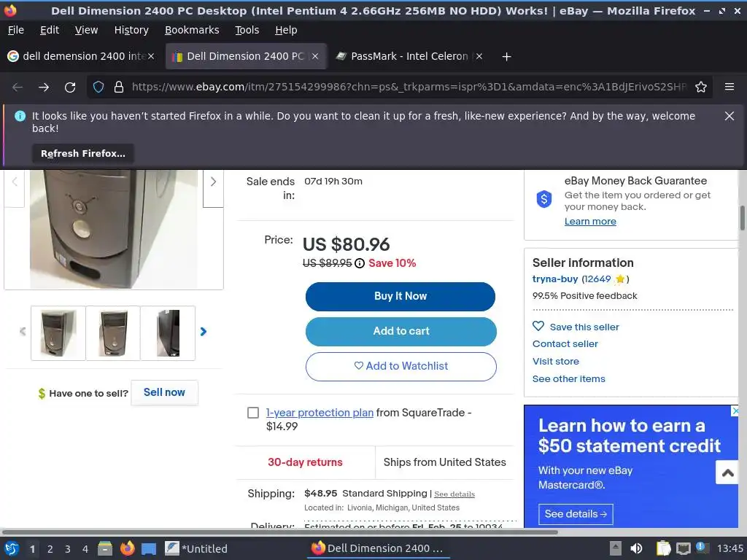Select the third product thumbnail
Screen dimensions: 747x560
[169, 333]
